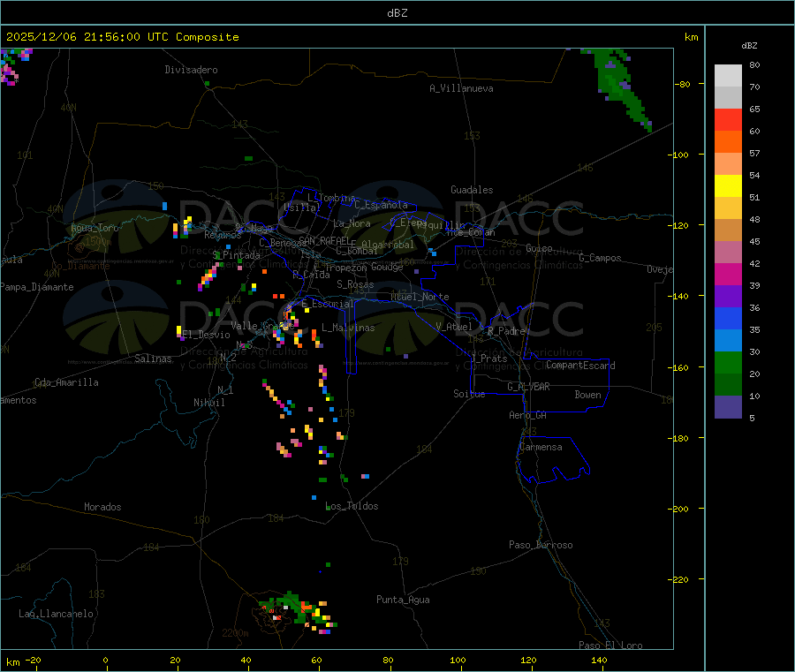Click the 'Lag.Llancanelo' map label
This screenshot has width=795, height=672.
point(57,614)
